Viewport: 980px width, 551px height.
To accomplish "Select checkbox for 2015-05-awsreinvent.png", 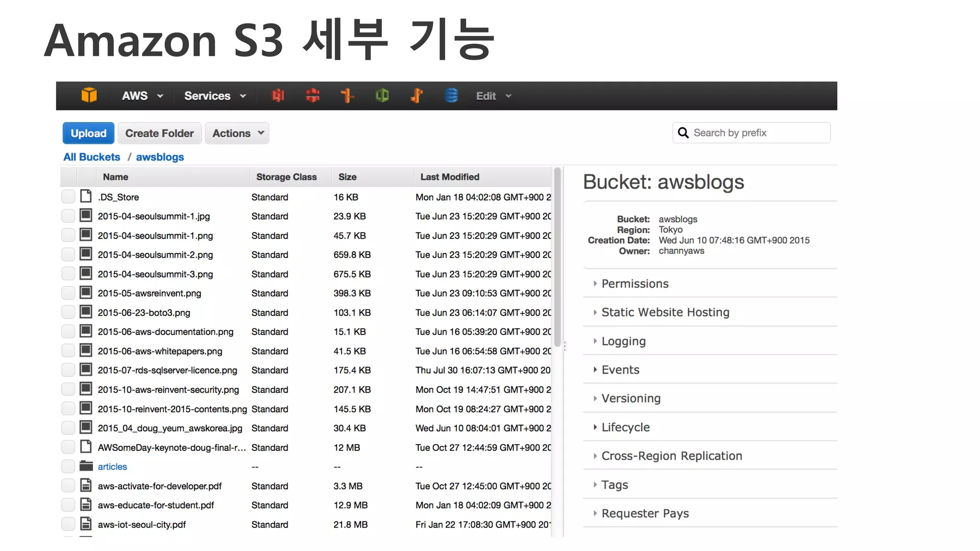I will pos(68,293).
